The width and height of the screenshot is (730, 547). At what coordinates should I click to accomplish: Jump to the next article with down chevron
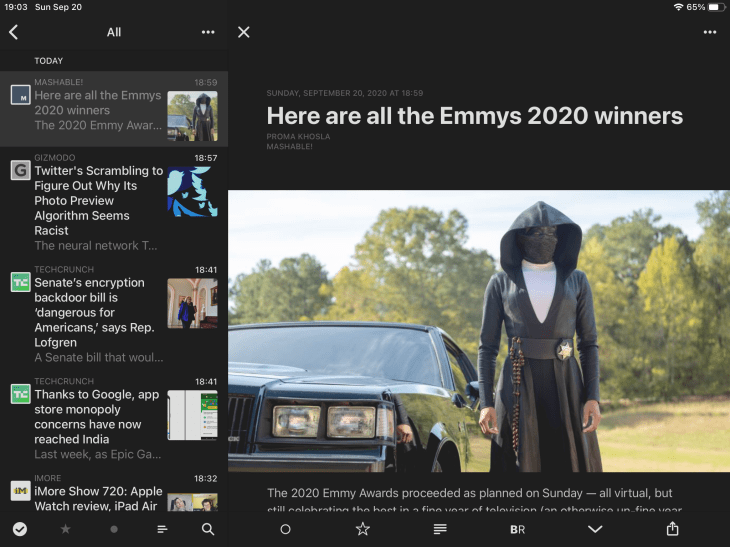tap(595, 529)
